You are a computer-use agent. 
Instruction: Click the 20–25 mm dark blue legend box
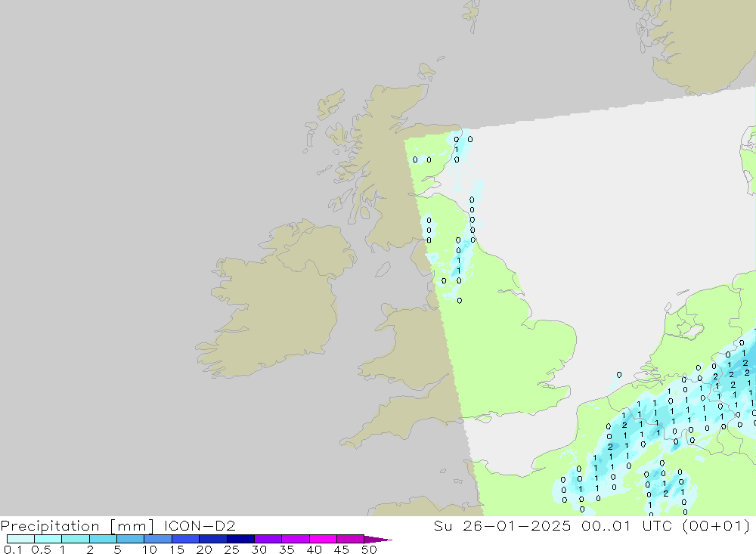coord(213,539)
